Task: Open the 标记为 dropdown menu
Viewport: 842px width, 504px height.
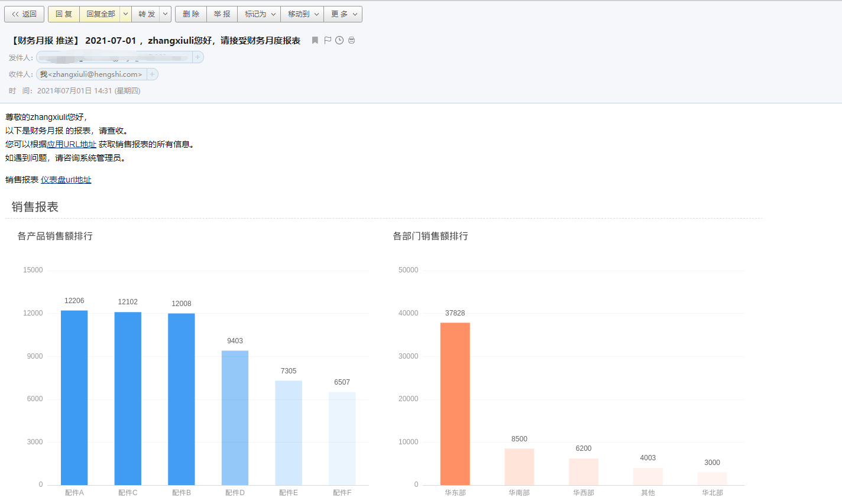Action: (260, 14)
